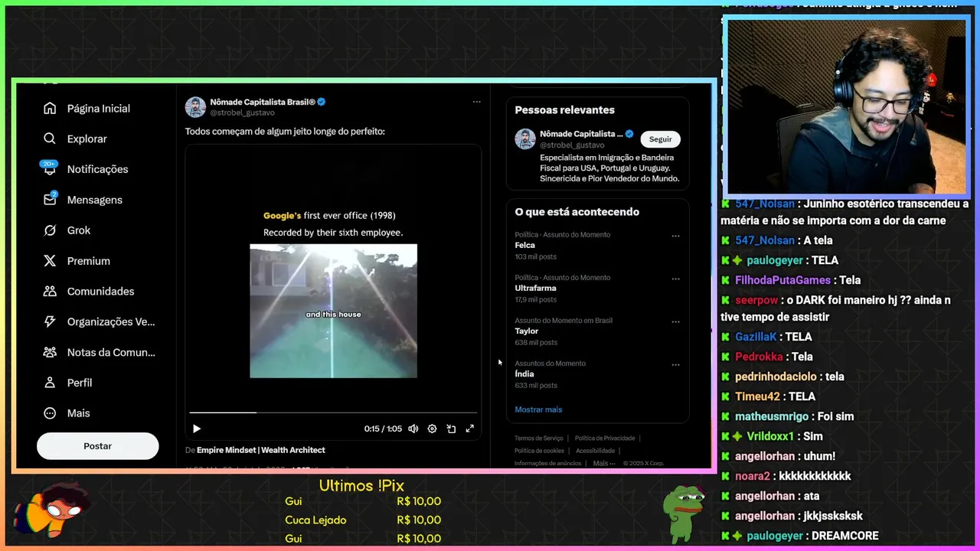980x551 pixels.
Task: Mute the video with speaker icon
Action: click(x=413, y=429)
